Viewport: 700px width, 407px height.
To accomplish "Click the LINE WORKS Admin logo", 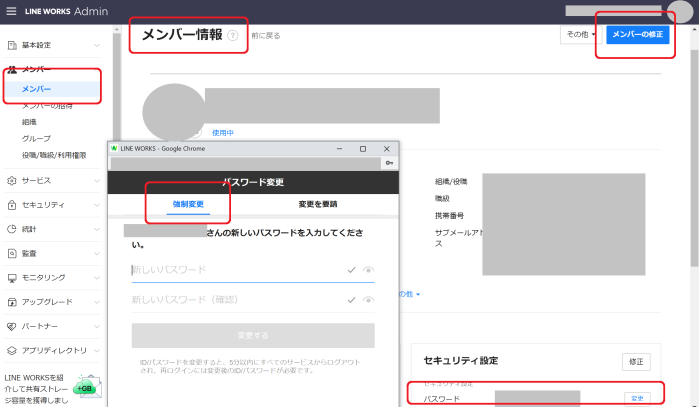I will click(x=66, y=11).
